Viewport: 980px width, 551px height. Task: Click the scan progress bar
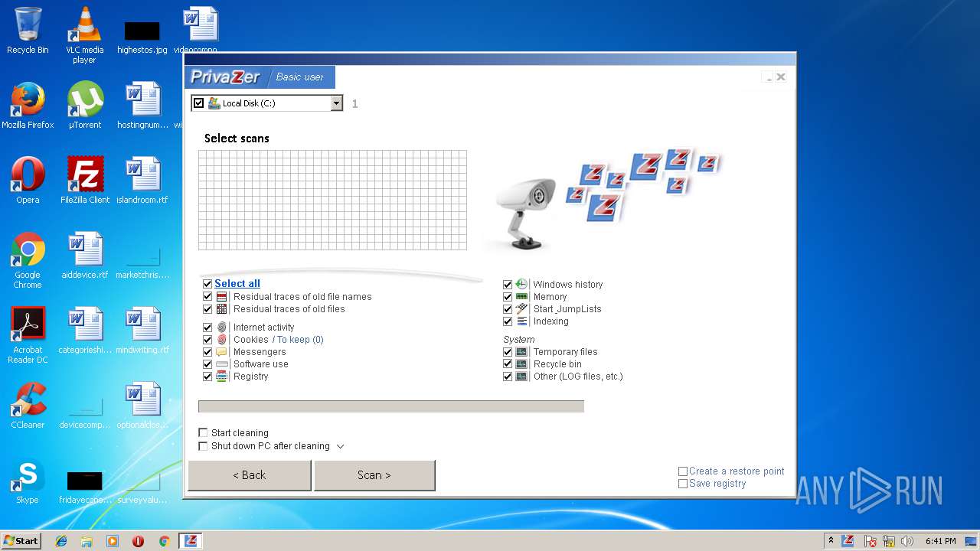pyautogui.click(x=391, y=406)
